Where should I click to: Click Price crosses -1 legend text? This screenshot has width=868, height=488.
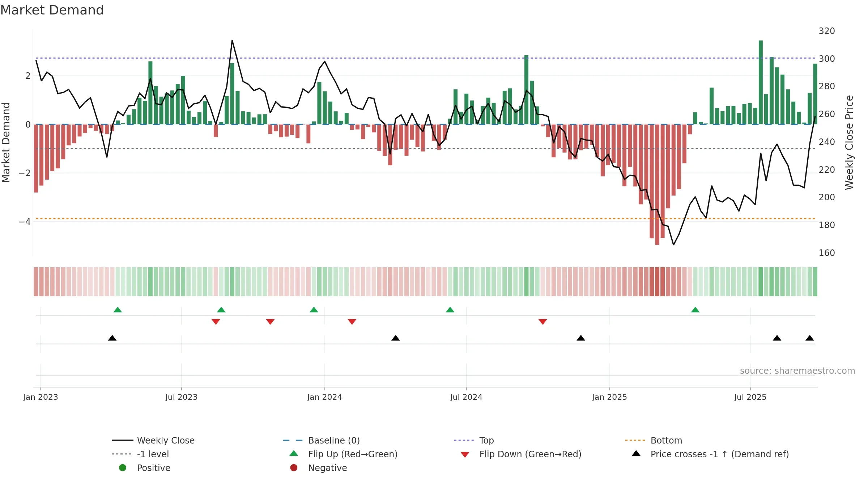pos(720,454)
